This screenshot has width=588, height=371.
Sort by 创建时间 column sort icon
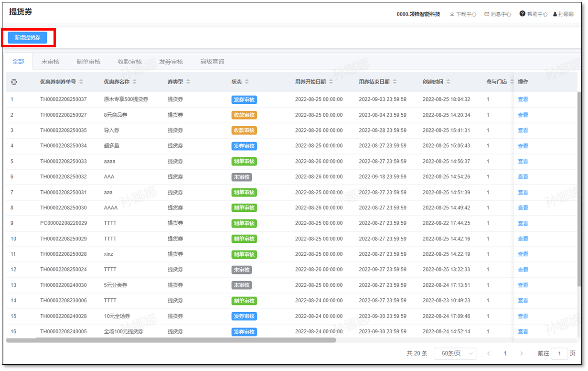448,82
